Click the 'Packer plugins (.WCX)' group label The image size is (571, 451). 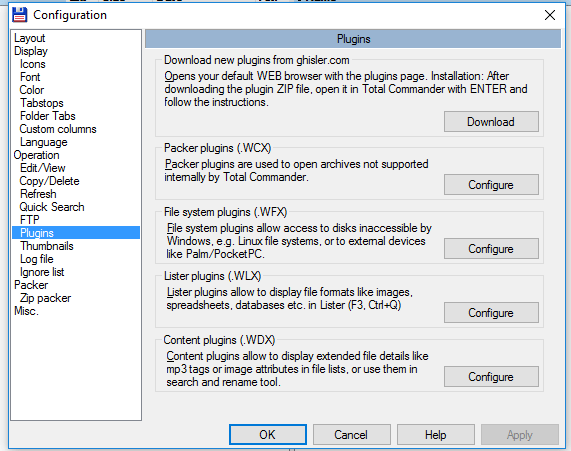coord(217,148)
